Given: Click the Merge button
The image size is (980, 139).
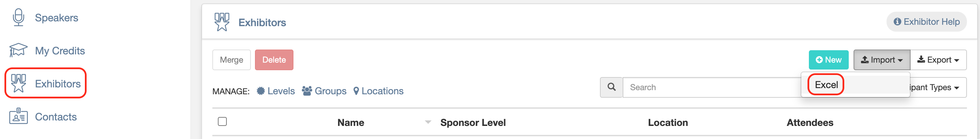Looking at the screenshot, I should [x=231, y=60].
